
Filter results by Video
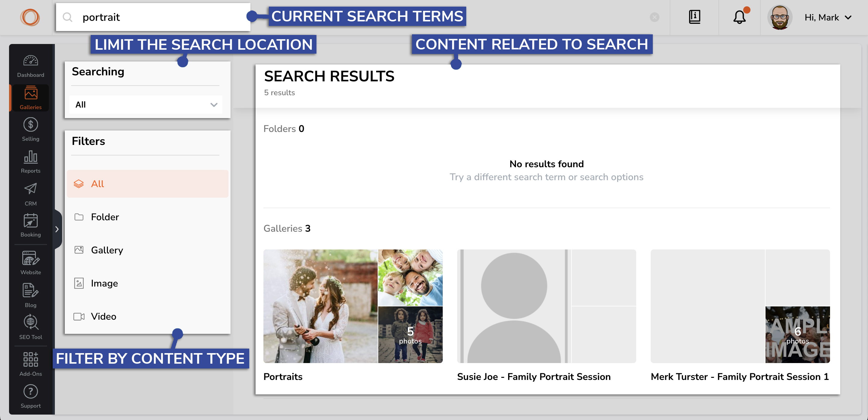click(x=103, y=316)
